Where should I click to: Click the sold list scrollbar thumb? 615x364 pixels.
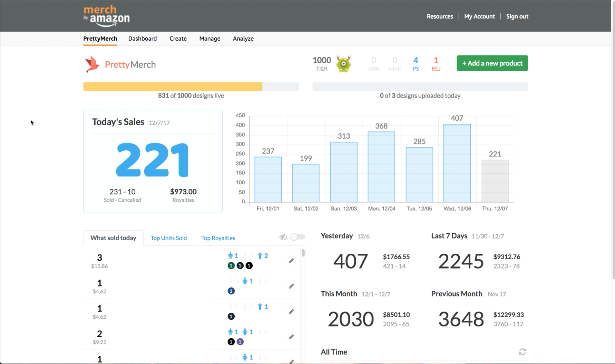coord(303,253)
